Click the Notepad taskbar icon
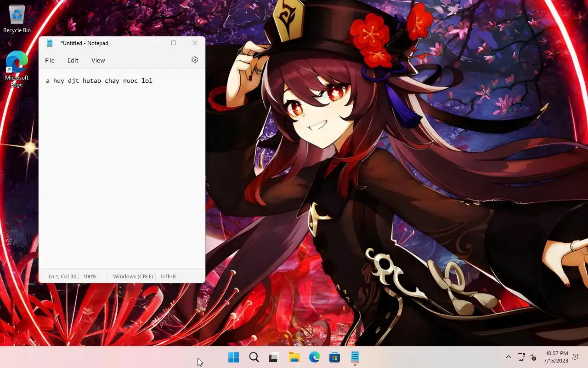Screen dimensions: 588x368 pos(355,357)
